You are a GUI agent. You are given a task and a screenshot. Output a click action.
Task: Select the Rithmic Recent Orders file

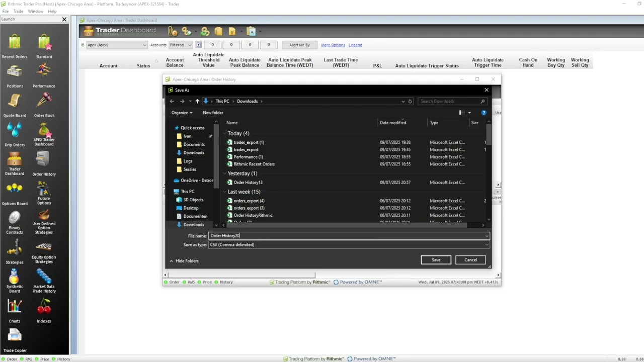coord(254,164)
